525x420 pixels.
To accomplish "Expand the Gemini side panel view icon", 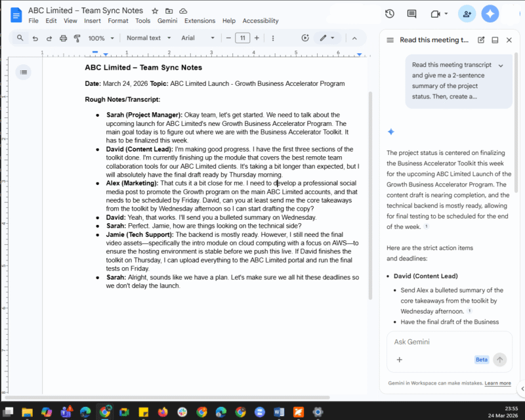I will (x=495, y=40).
